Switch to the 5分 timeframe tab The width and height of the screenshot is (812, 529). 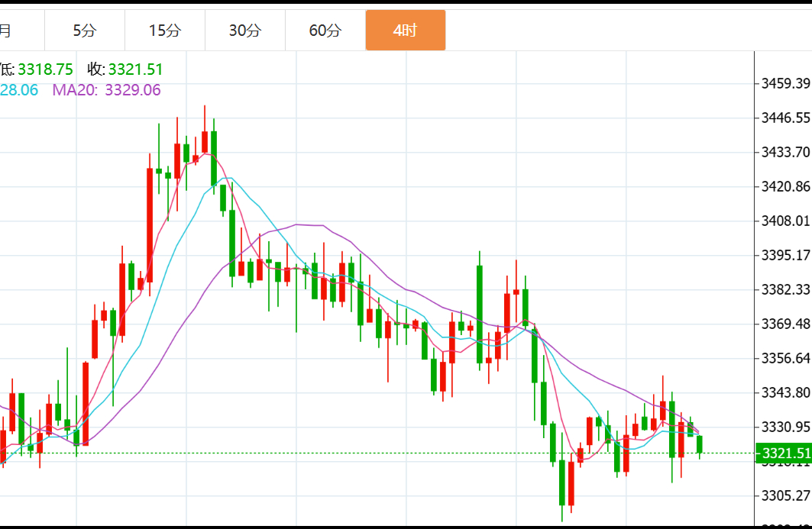85,31
